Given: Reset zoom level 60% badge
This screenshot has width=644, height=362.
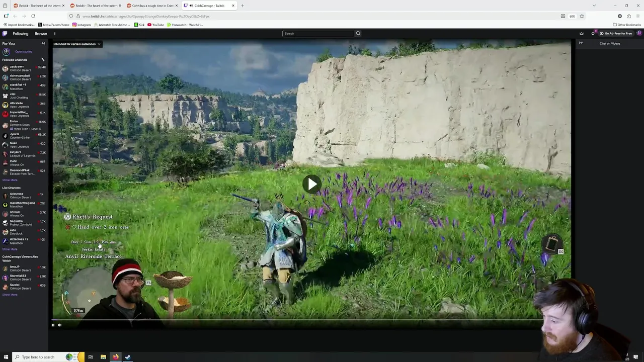Looking at the screenshot, I should click(x=573, y=16).
